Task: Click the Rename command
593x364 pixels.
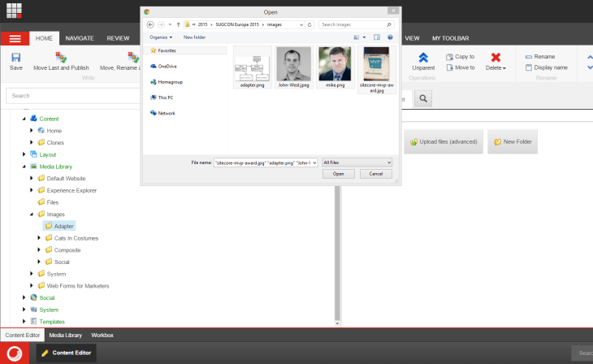Action: pos(540,57)
